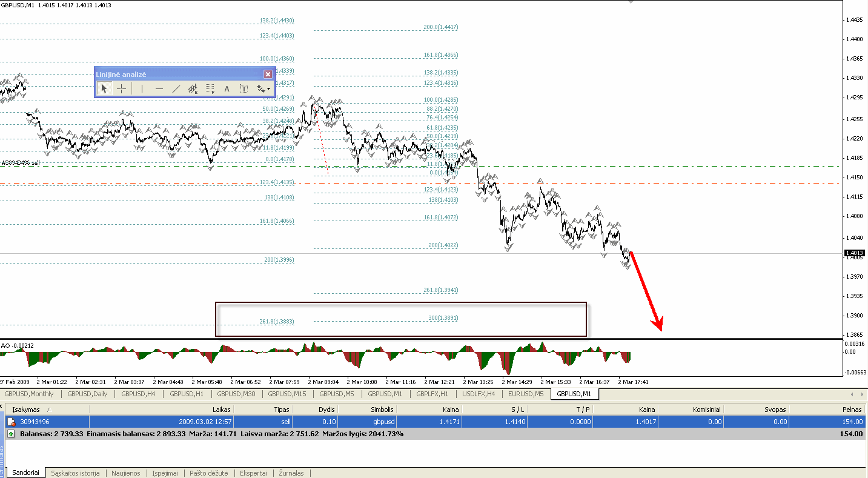Image resolution: width=868 pixels, height=478 pixels.
Task: Open the GBPLFX,H1 chart tab
Action: point(432,394)
